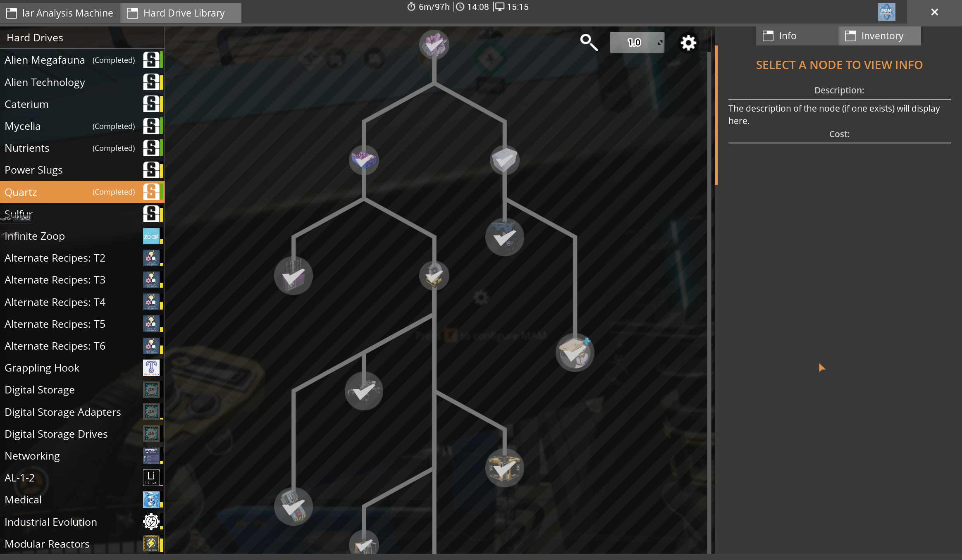This screenshot has height=560, width=962.
Task: Select the silica block research node
Action: [504, 160]
